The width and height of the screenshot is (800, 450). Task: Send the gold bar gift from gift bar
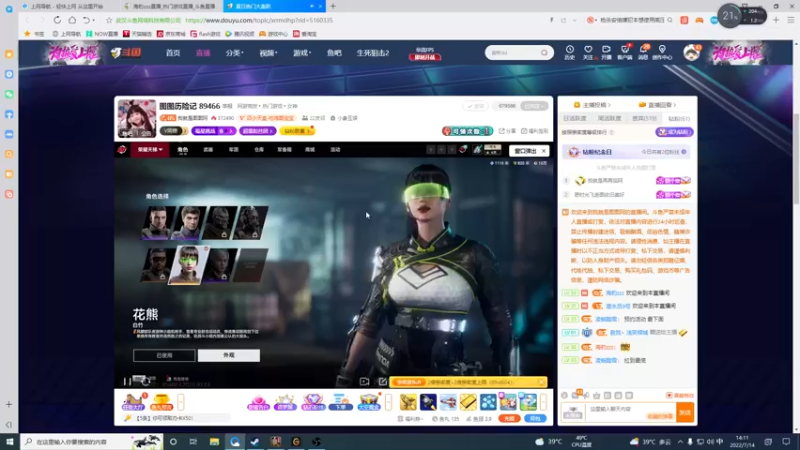pyautogui.click(x=468, y=402)
